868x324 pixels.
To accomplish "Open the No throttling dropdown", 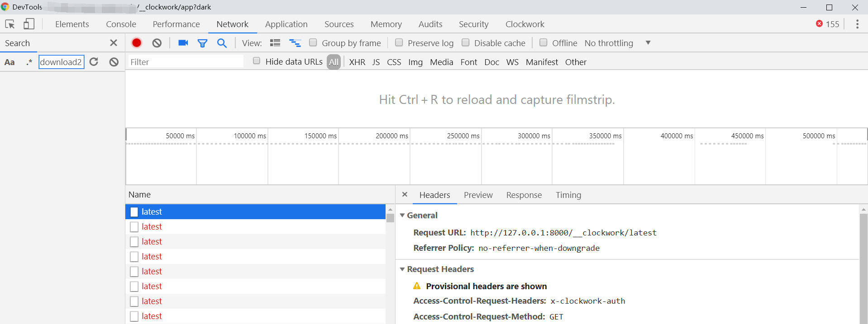I will point(617,43).
